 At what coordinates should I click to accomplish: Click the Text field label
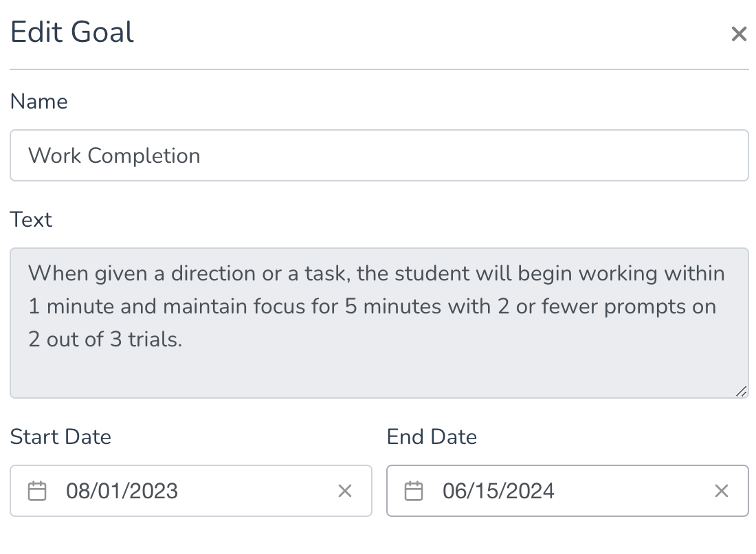click(x=32, y=220)
